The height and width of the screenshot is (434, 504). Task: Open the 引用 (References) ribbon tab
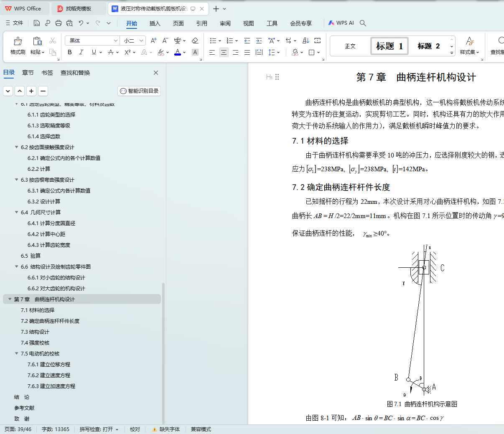[x=202, y=23]
